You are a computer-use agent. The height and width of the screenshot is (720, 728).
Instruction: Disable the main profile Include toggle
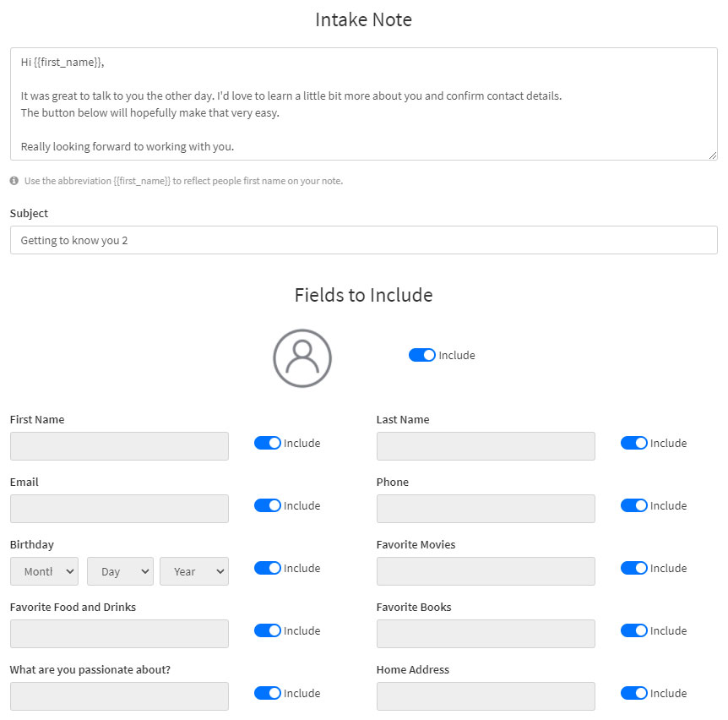421,355
